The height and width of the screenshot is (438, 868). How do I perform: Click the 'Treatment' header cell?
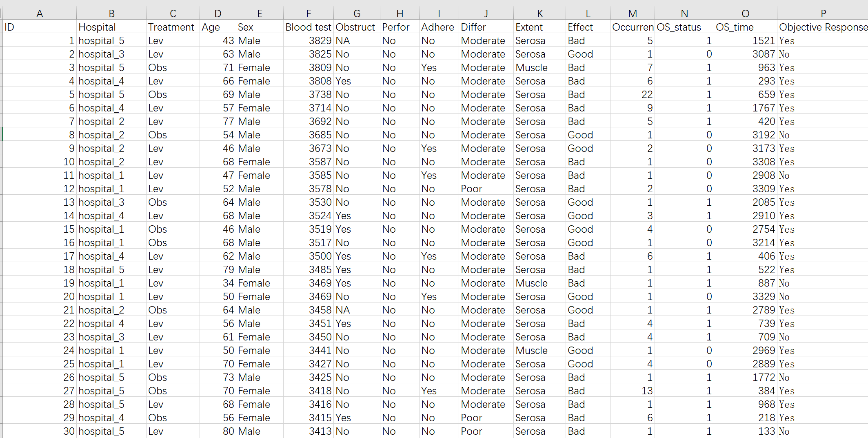point(173,27)
